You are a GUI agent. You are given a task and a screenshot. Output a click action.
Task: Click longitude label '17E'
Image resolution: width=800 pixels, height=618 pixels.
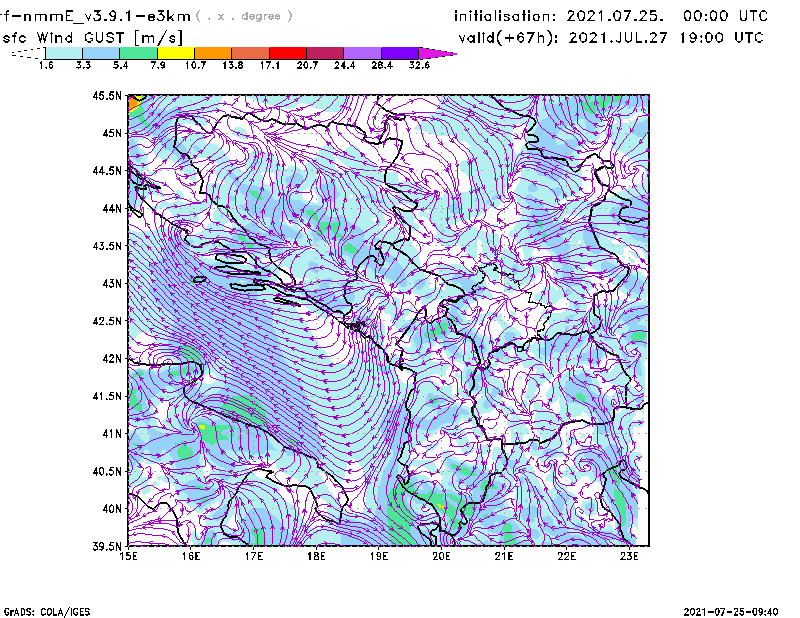[254, 556]
